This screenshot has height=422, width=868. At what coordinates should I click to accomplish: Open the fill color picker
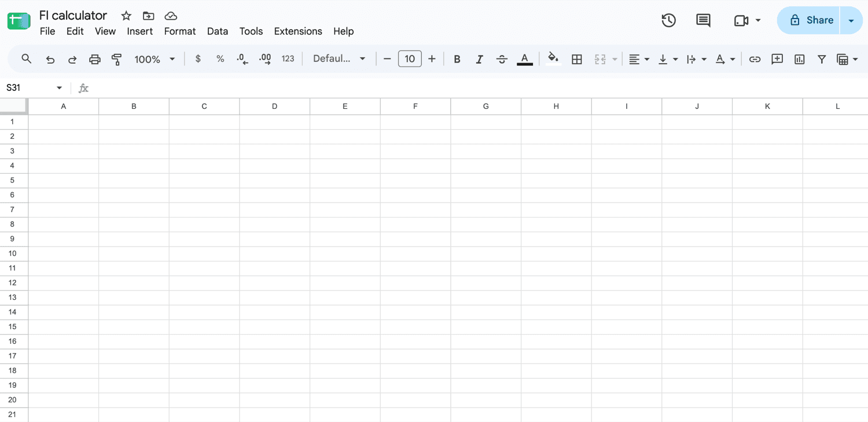[554, 59]
